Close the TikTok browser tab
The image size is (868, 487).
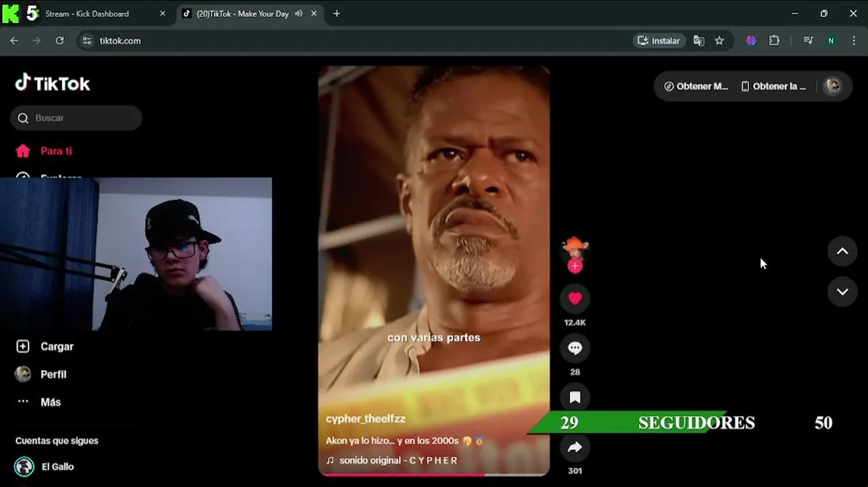point(314,14)
